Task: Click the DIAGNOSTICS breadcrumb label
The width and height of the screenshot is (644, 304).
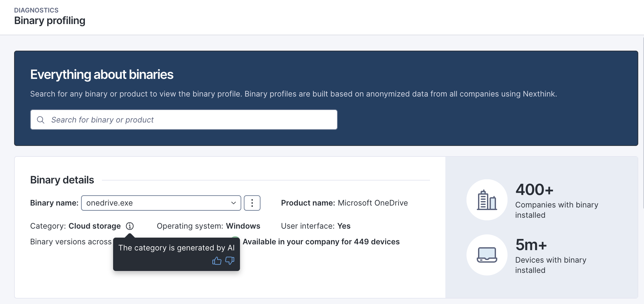Action: tap(36, 10)
